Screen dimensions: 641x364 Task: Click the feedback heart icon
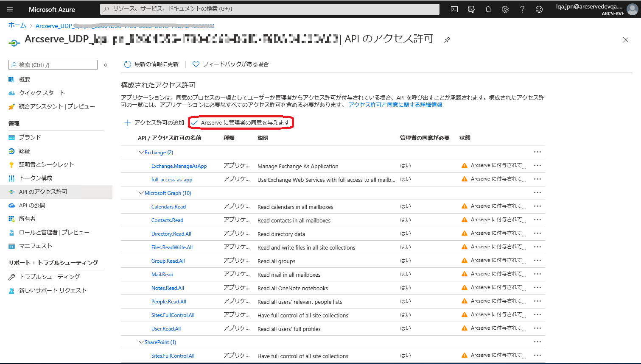(196, 64)
